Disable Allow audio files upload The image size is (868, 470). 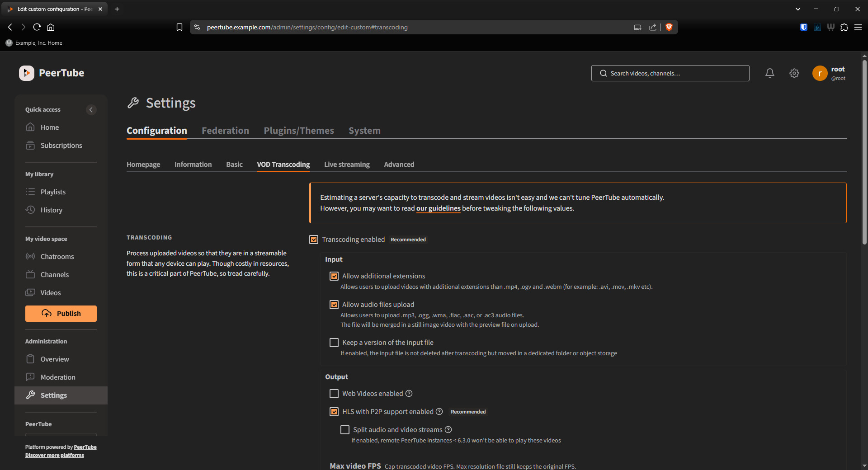[x=334, y=305]
